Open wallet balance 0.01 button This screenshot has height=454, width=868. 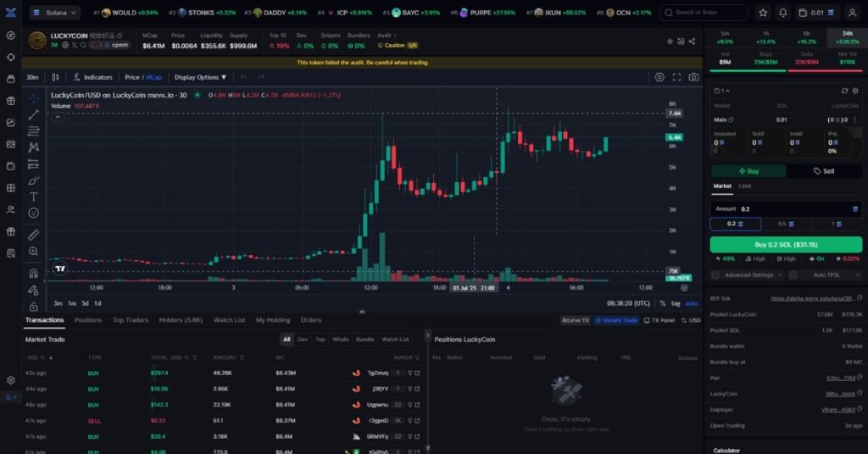[817, 12]
